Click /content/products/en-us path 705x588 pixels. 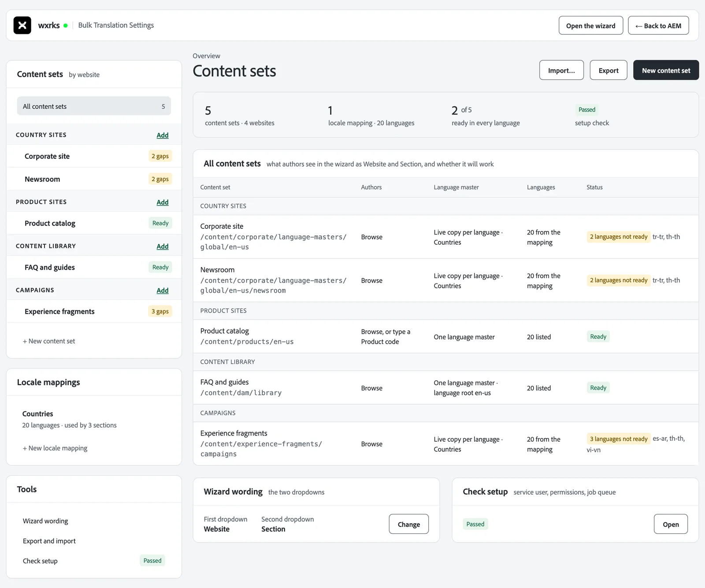coord(247,342)
